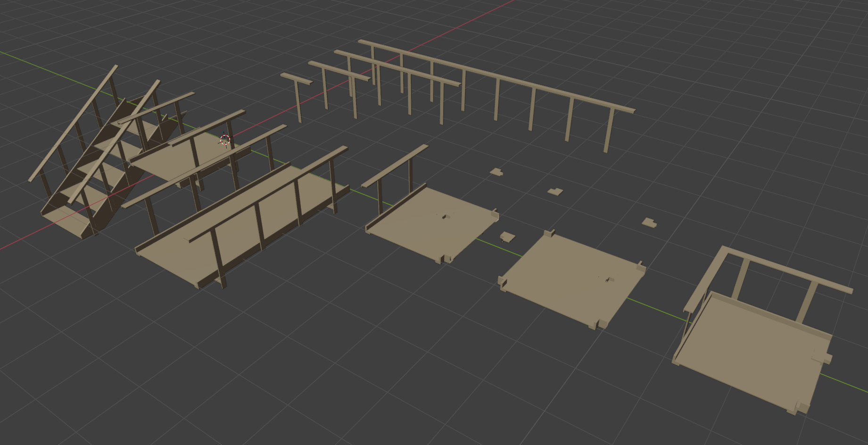This screenshot has height=445, width=868.
Task: Click the 3D cursor crosshair
Action: [x=225, y=140]
